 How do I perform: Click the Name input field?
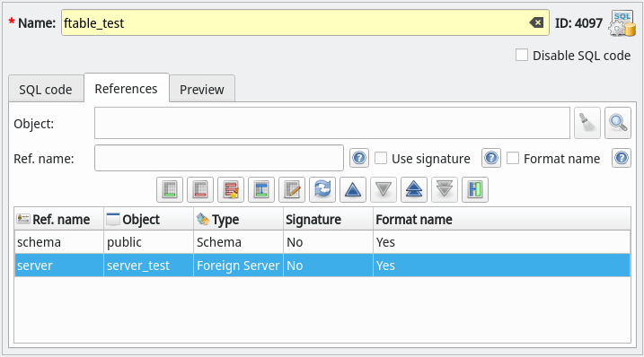coord(305,22)
